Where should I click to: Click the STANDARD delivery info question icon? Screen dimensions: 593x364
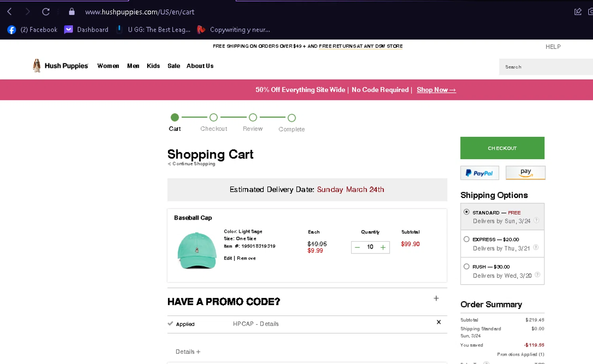(536, 221)
